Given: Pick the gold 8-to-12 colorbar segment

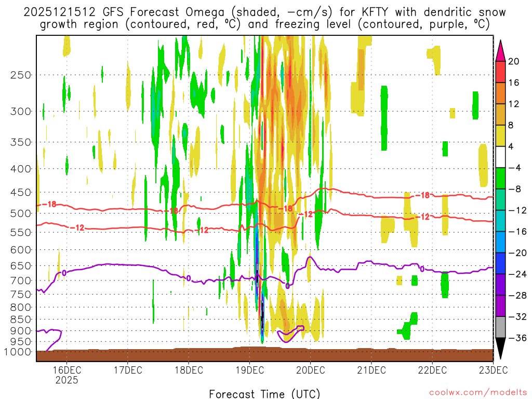Looking at the screenshot, I should tap(500, 115).
